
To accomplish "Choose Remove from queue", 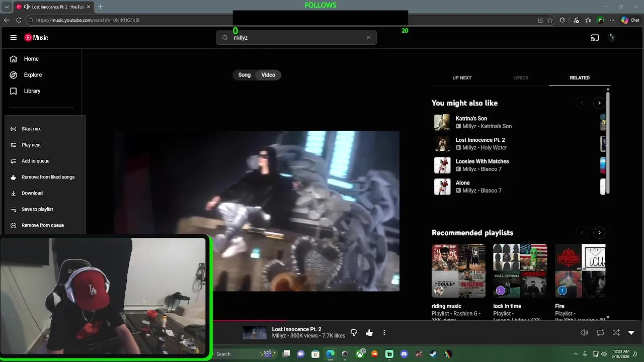I will (x=45, y=225).
